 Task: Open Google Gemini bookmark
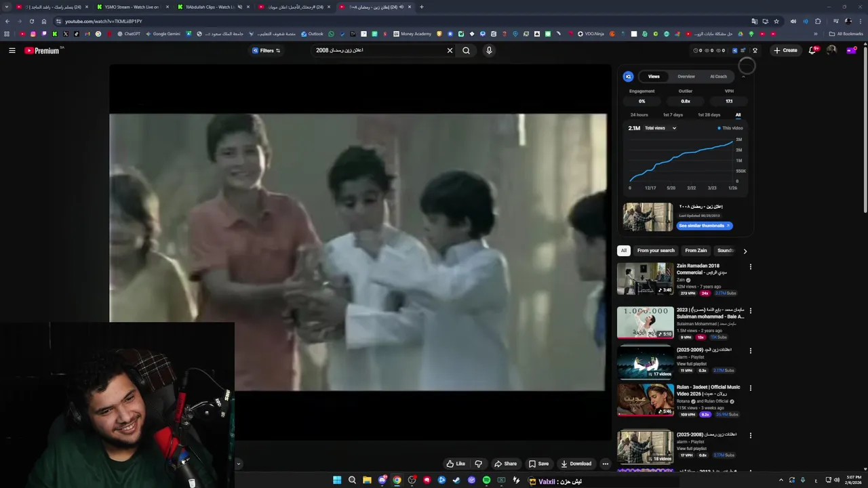pyautogui.click(x=163, y=34)
